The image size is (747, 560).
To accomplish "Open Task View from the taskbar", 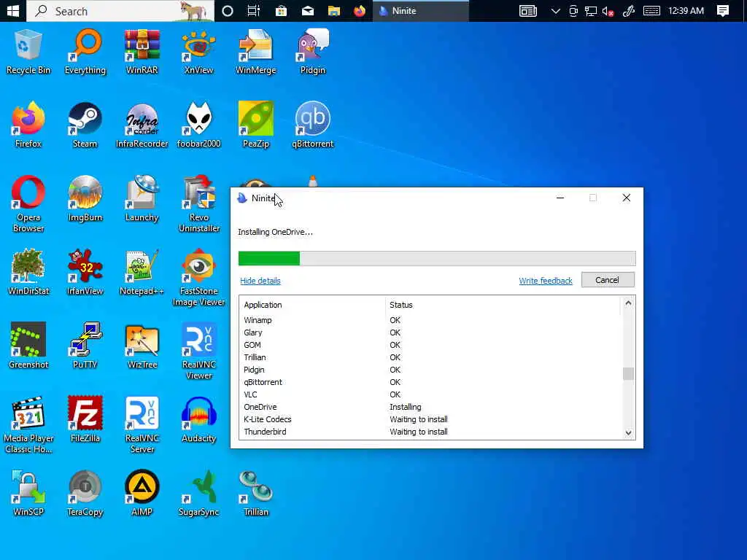I will pyautogui.click(x=253, y=10).
